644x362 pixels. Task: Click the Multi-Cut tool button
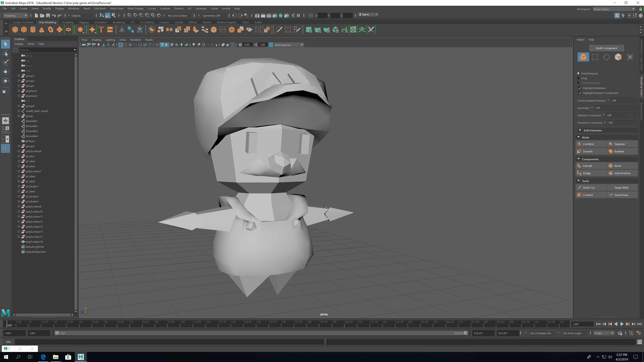point(591,187)
